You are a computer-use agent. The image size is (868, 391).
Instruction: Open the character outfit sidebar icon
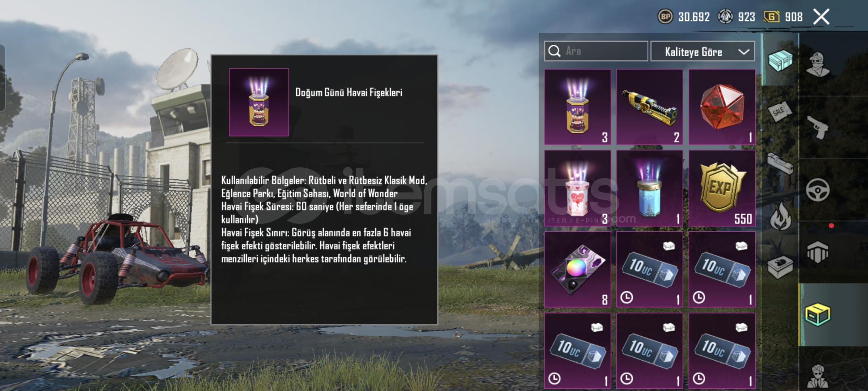818,65
